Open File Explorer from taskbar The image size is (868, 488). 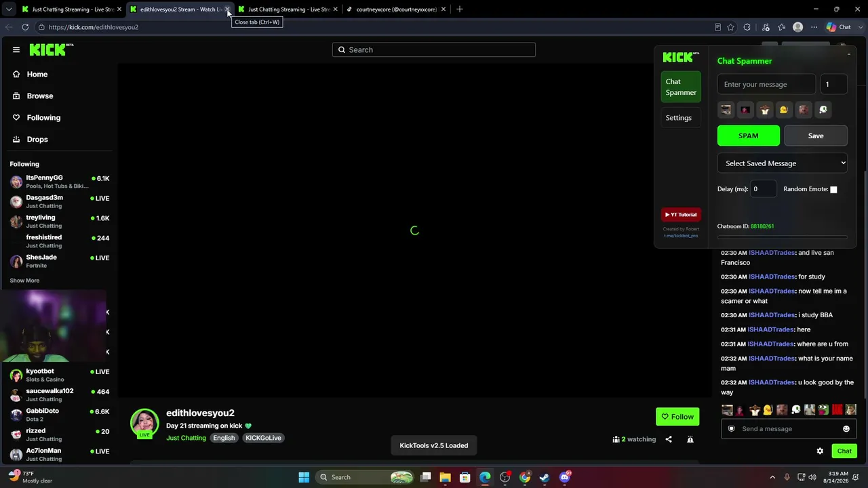(445, 477)
